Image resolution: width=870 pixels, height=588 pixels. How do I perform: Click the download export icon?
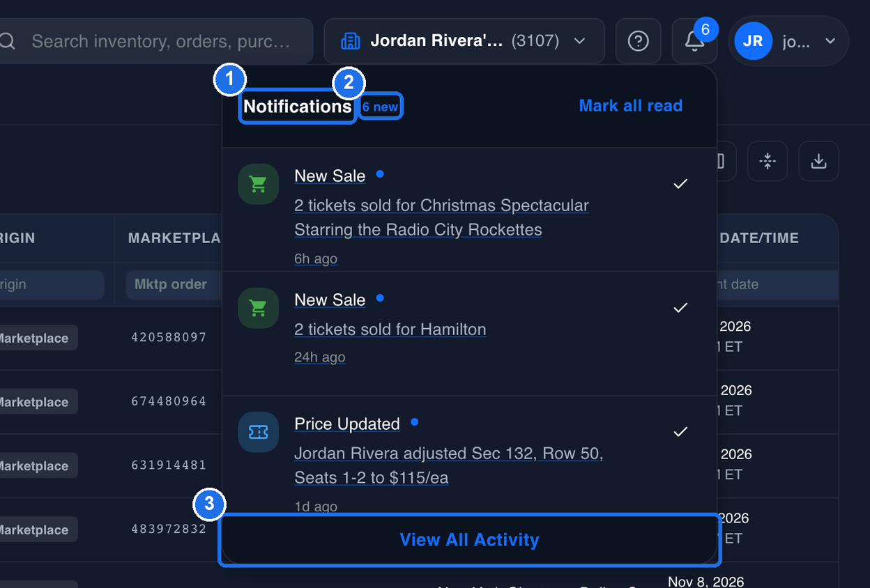818,162
